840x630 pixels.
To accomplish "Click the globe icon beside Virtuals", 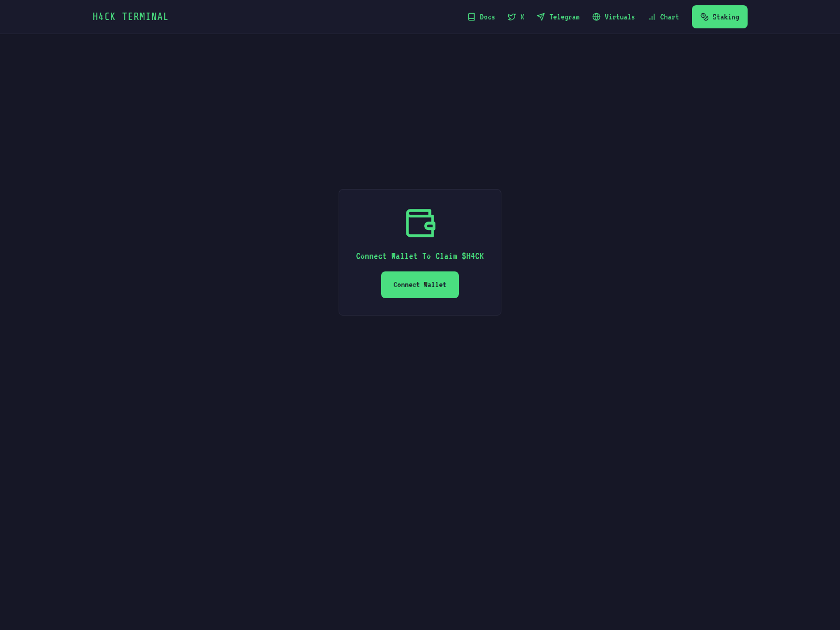I will tap(596, 17).
